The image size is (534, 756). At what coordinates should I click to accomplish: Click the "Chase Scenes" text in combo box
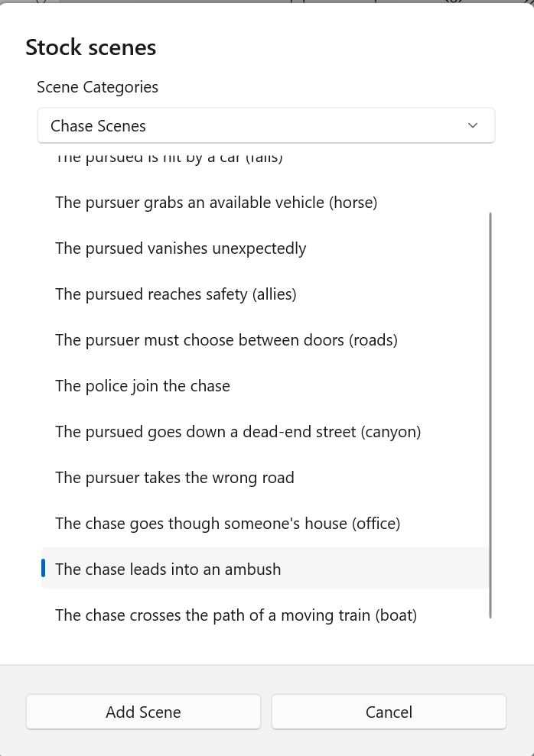pyautogui.click(x=98, y=126)
